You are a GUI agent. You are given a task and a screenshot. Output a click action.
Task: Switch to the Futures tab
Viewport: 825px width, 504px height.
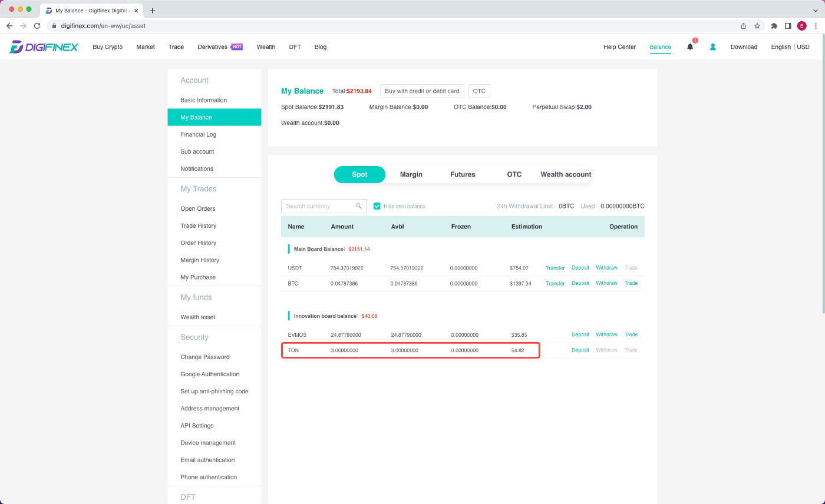[x=463, y=174]
